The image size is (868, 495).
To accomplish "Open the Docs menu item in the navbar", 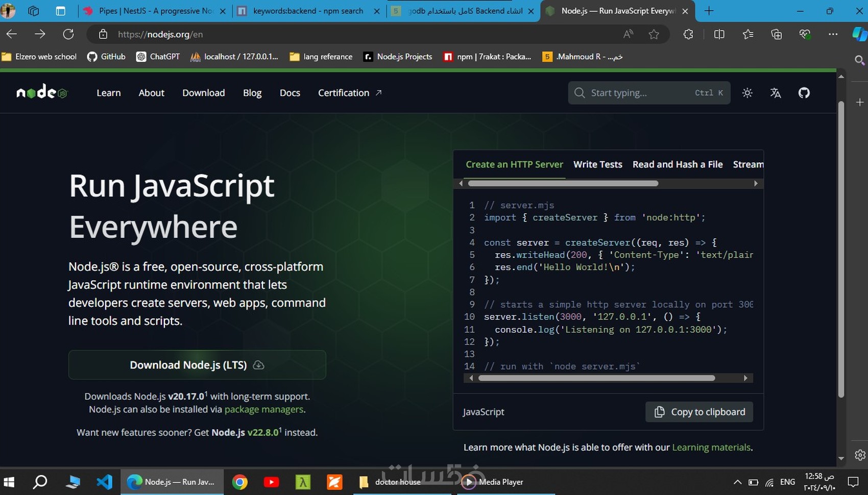I will point(290,92).
